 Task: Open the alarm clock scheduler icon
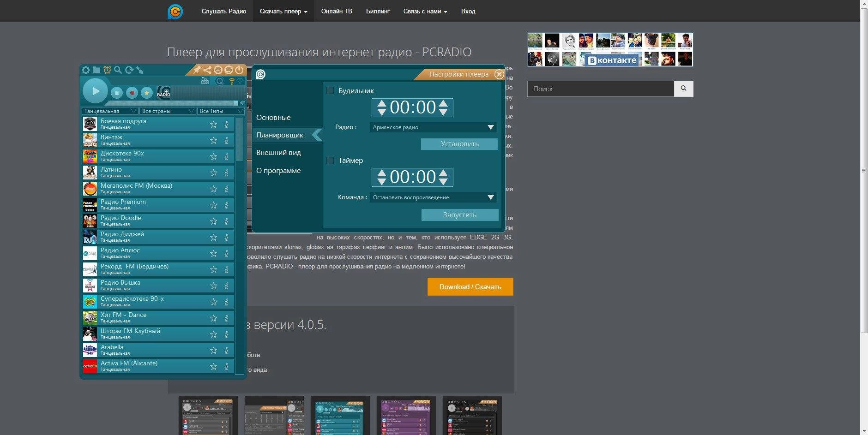pyautogui.click(x=107, y=70)
